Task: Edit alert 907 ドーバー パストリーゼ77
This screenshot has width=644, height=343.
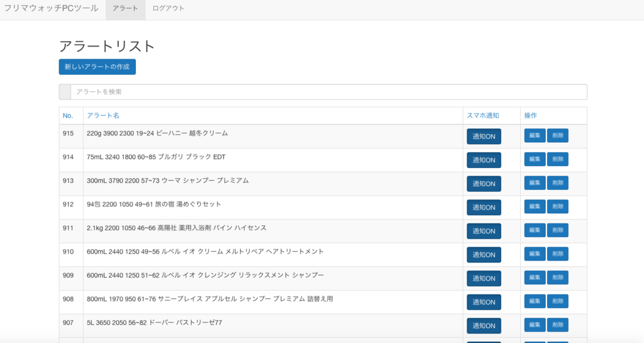Action: click(x=535, y=325)
